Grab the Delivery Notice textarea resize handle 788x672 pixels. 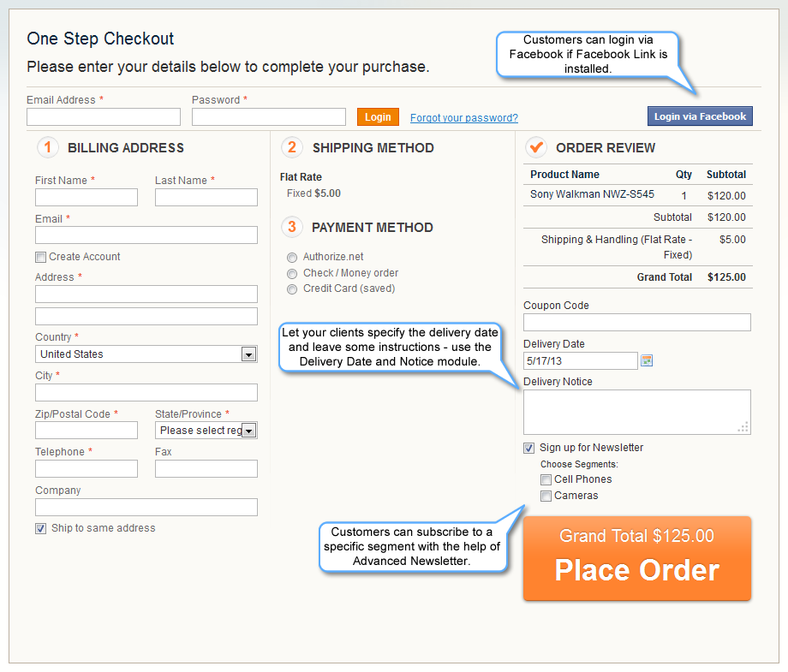[743, 427]
